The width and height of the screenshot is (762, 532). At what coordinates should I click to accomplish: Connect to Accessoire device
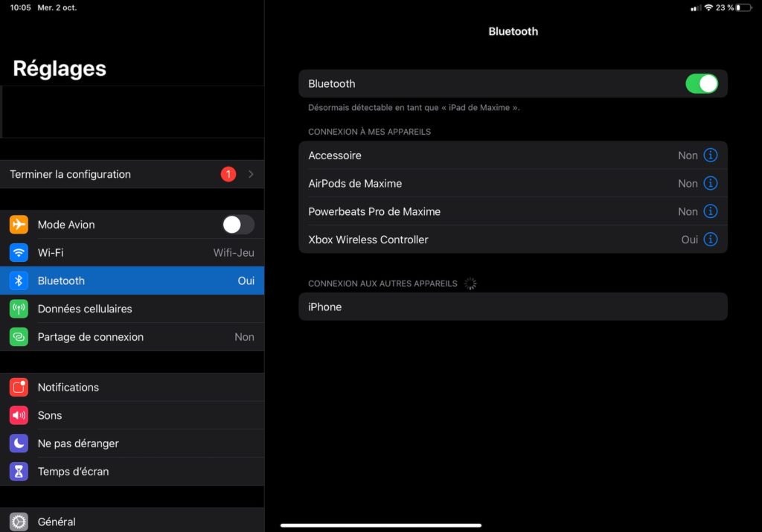513,156
